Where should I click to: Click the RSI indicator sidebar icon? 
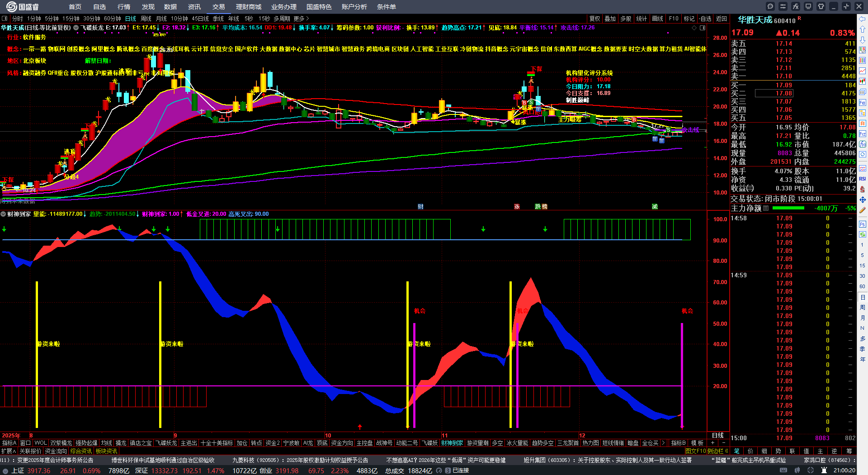(863, 179)
